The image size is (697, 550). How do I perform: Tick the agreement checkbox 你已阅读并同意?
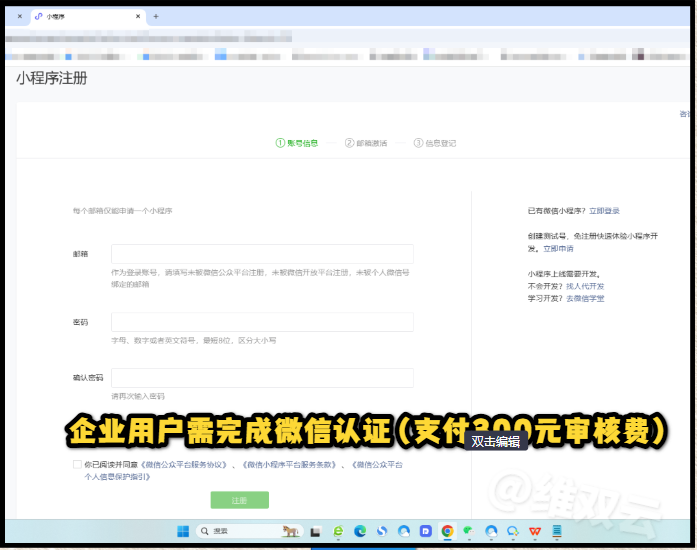pos(77,465)
